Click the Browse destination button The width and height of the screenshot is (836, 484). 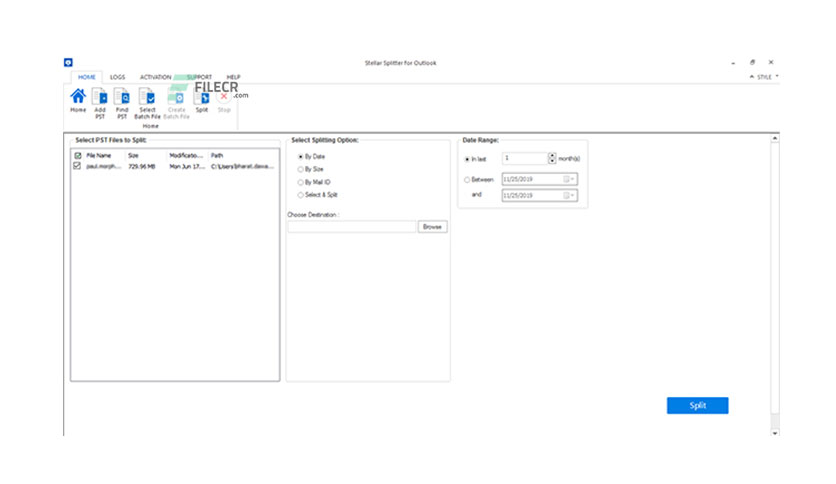(x=432, y=227)
